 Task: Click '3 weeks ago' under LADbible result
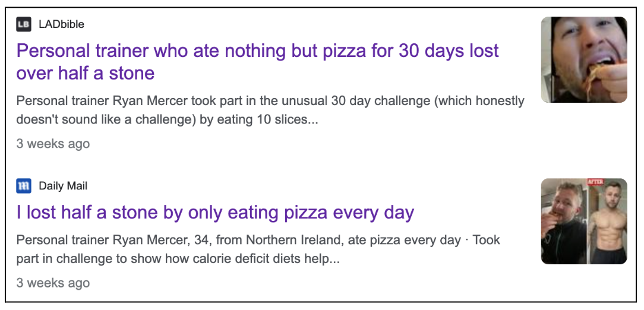click(53, 144)
